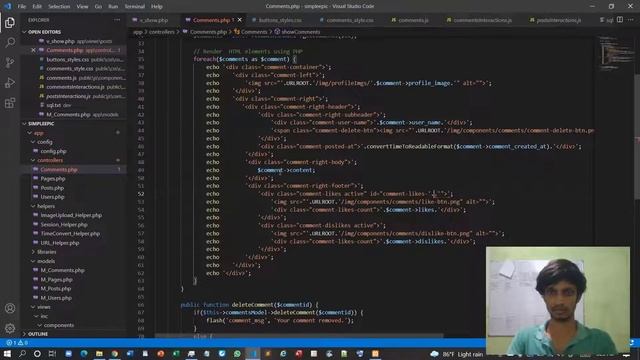Open Posts.php in controllers folder
640x360 pixels.
pyautogui.click(x=52, y=188)
